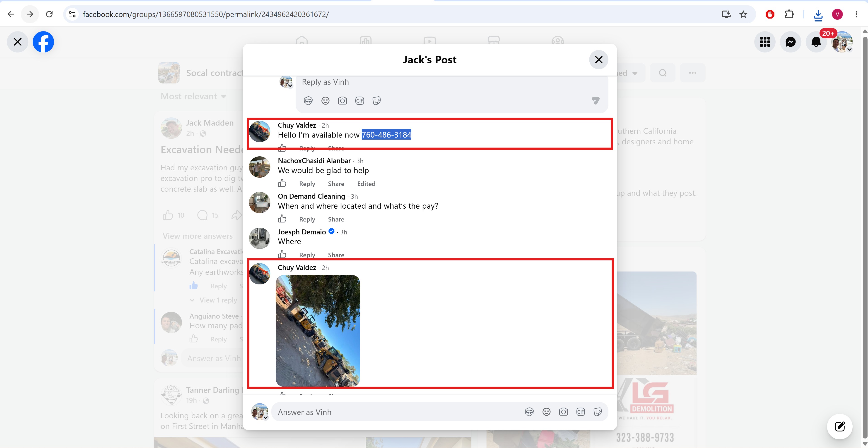868x448 pixels.
Task: Like On Demand Cleaning's comment
Action: 282,219
